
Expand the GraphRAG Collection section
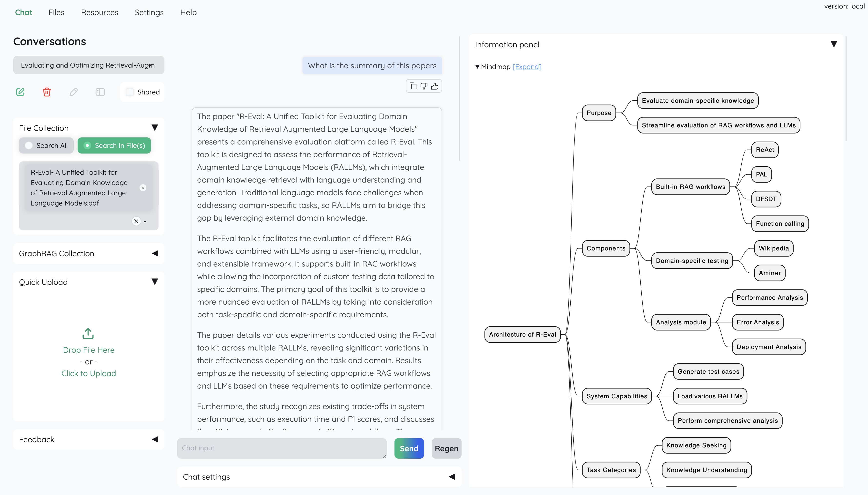[155, 254]
